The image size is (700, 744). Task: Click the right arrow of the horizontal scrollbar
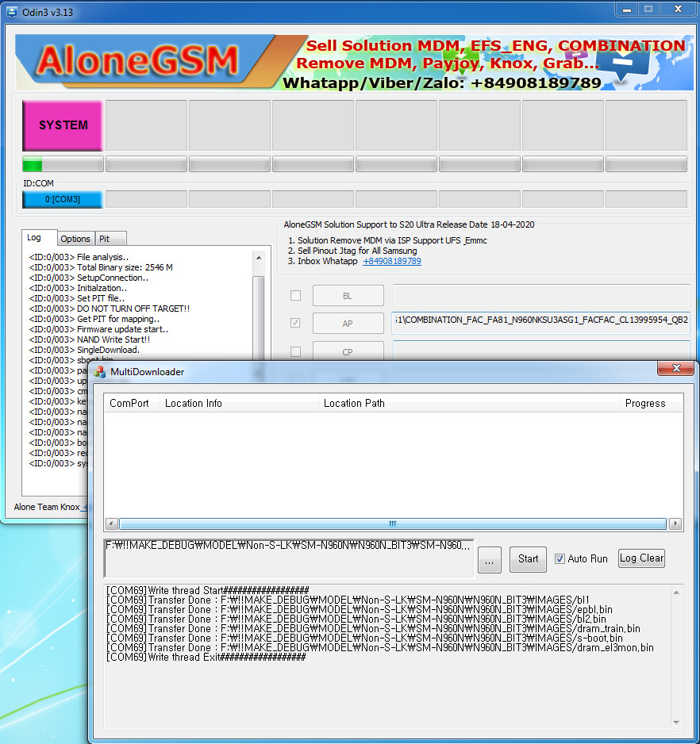click(x=675, y=523)
